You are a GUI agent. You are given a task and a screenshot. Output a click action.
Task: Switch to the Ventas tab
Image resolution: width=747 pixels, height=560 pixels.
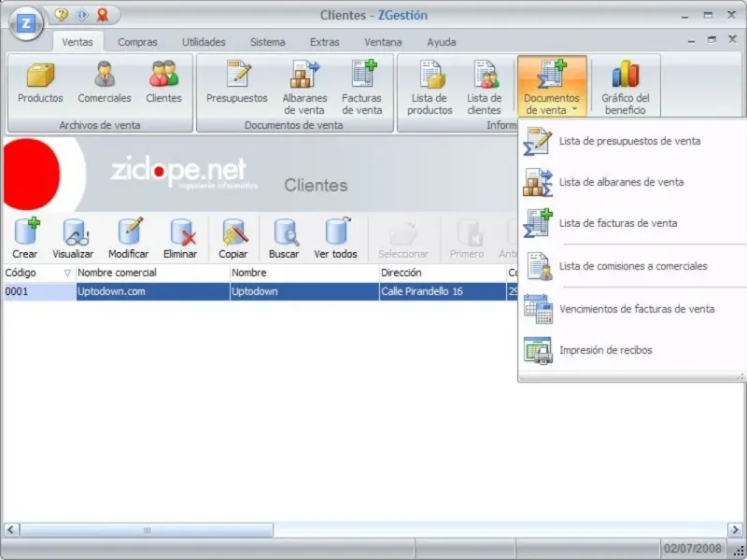click(x=78, y=42)
